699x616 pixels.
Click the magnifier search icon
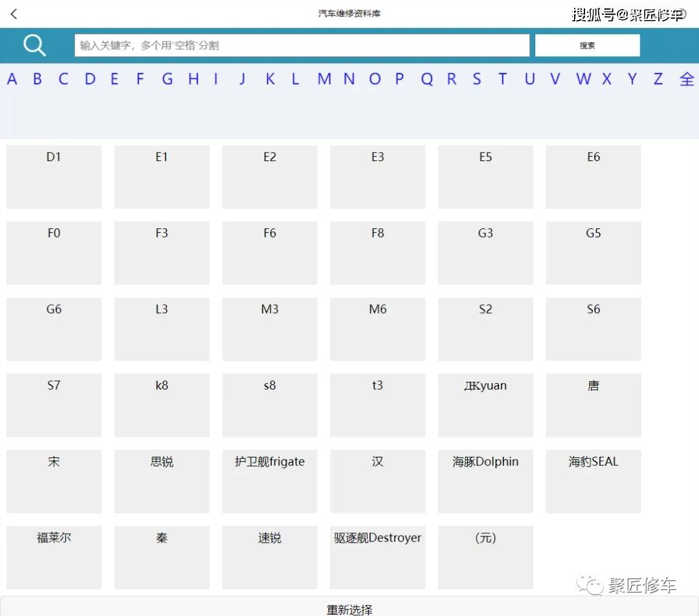click(x=34, y=45)
